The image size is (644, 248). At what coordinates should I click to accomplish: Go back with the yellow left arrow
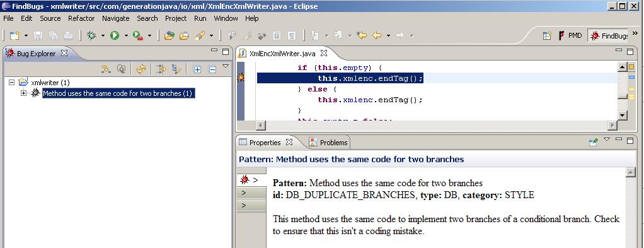coord(377,36)
